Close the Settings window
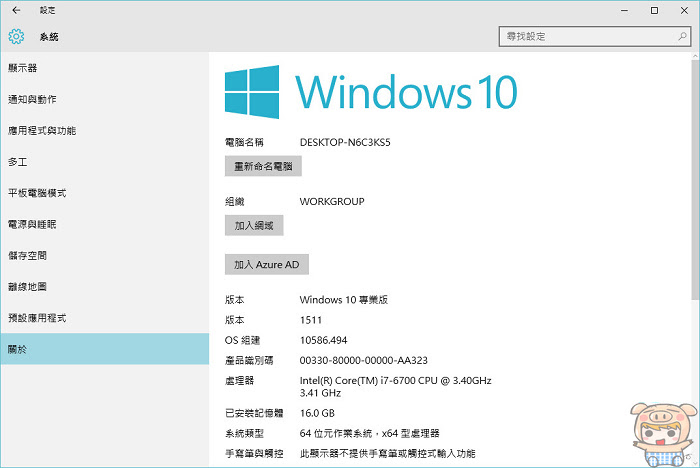The image size is (700, 468). click(684, 10)
